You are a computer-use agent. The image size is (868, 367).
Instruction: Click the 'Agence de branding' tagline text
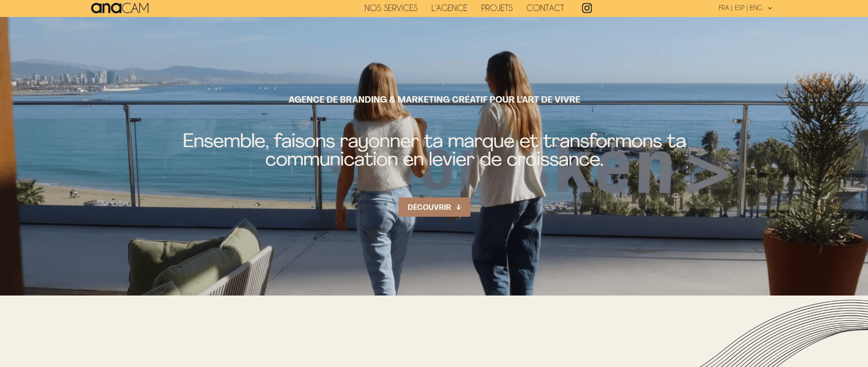click(434, 99)
